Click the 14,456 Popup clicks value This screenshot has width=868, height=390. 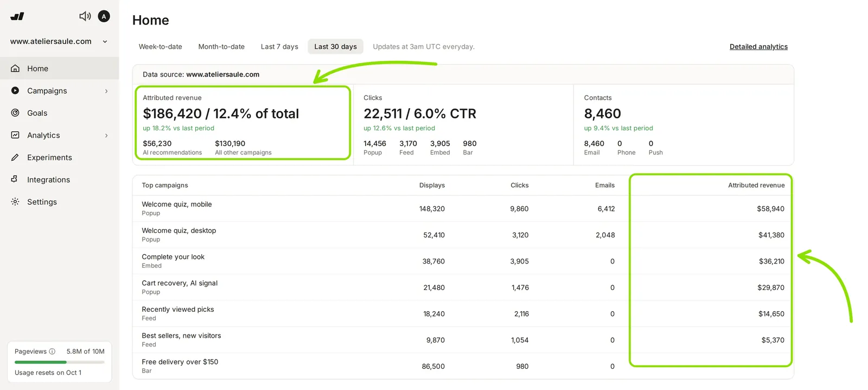pos(375,143)
